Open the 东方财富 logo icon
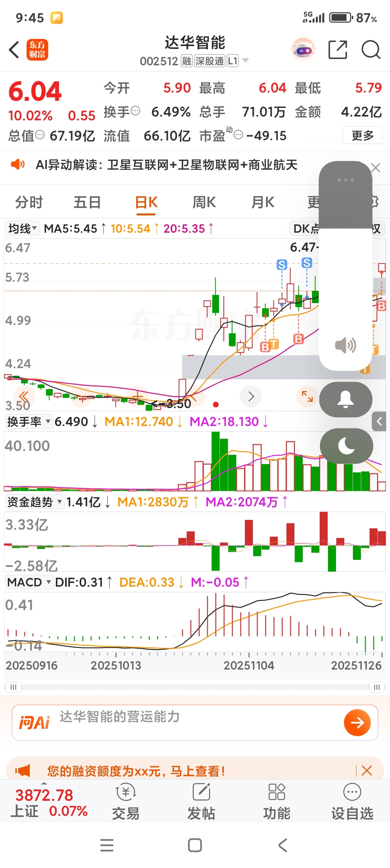 point(37,50)
